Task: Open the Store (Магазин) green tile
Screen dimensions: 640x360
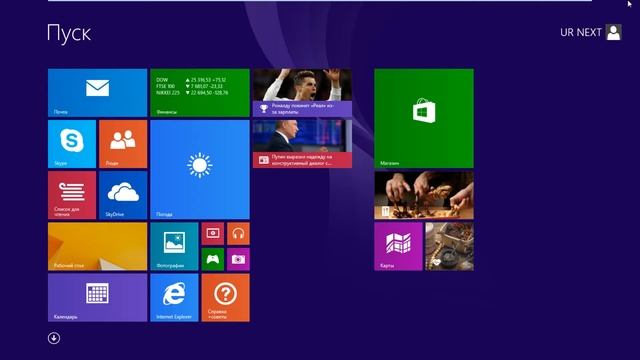Action: [x=424, y=118]
